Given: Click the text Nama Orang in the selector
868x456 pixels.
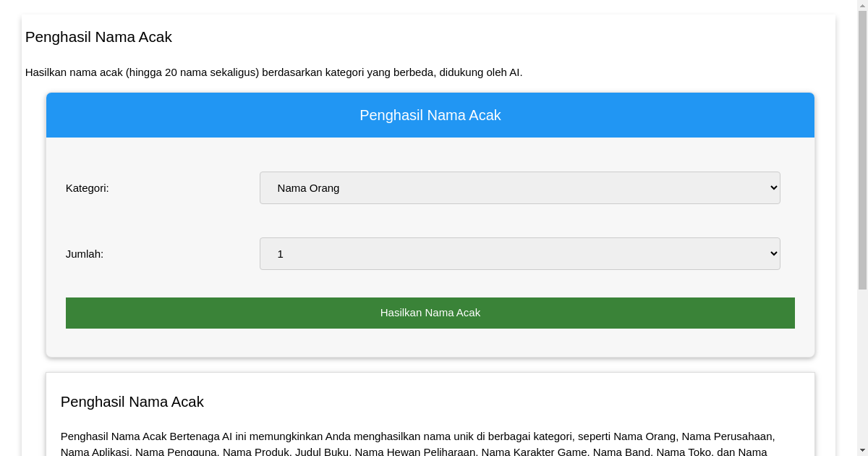Looking at the screenshot, I should pos(307,187).
